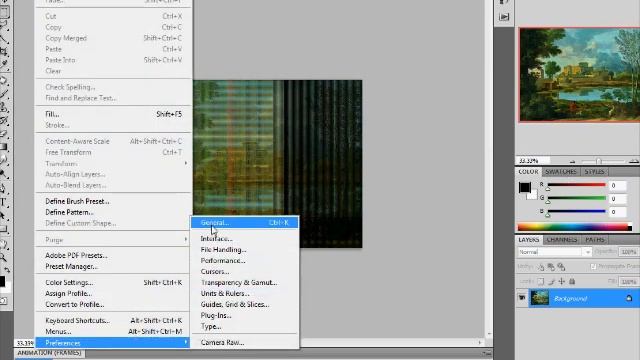Click the red R slider track
Image resolution: width=640 pixels, height=360 pixels.
pos(577,185)
